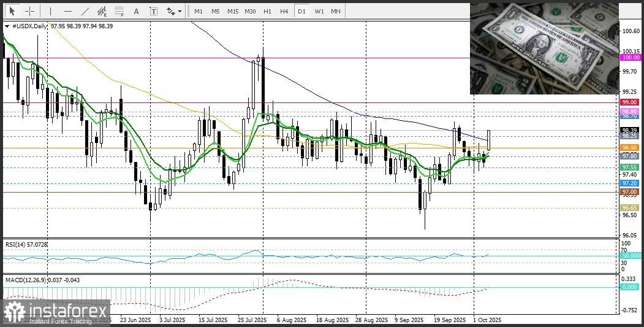Viewport: 644px width, 327px height.
Task: Click the red 99.00 price level label
Action: [x=631, y=102]
